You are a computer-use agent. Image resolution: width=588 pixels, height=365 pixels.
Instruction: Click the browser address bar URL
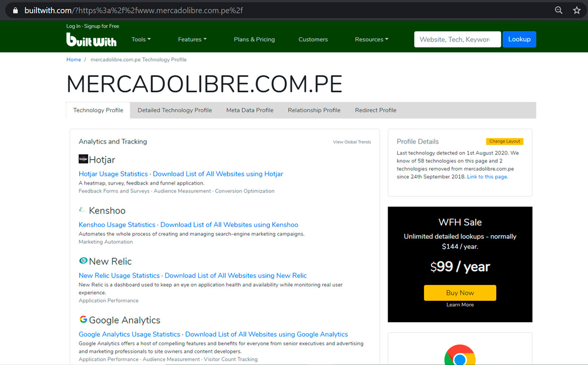tap(133, 10)
